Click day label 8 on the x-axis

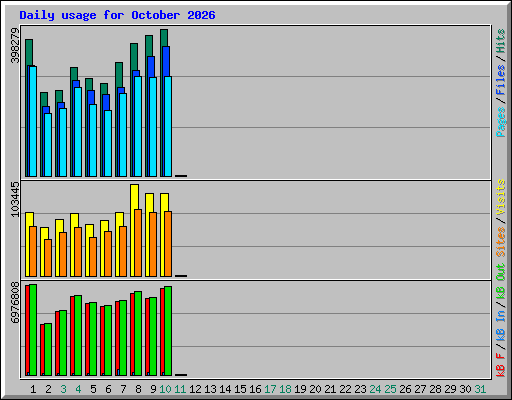(138, 389)
